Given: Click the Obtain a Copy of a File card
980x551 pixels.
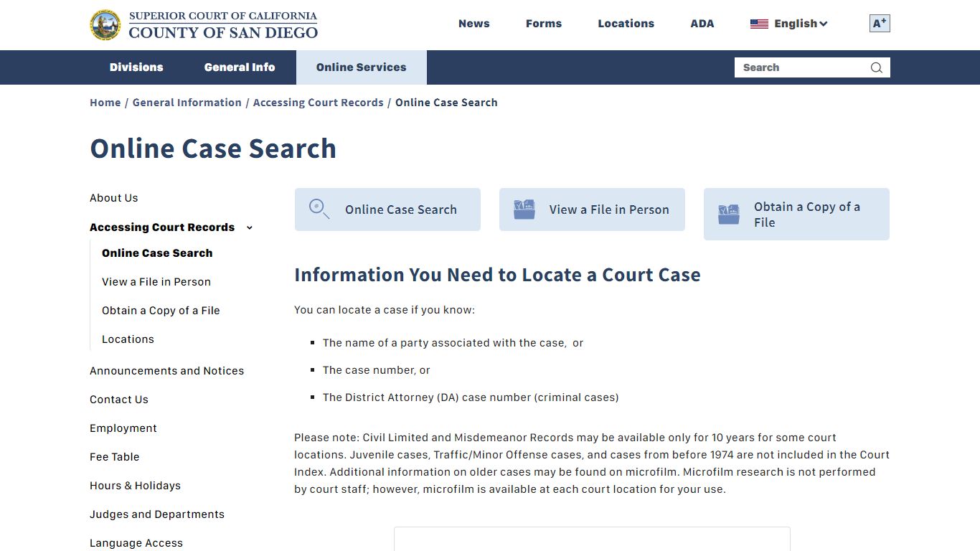Looking at the screenshot, I should [x=796, y=214].
